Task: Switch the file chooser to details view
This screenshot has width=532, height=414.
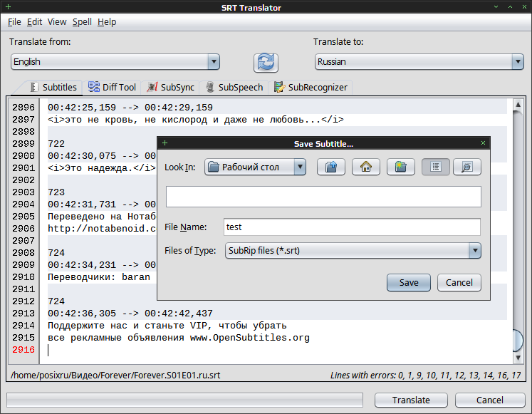Action: pyautogui.click(x=467, y=167)
